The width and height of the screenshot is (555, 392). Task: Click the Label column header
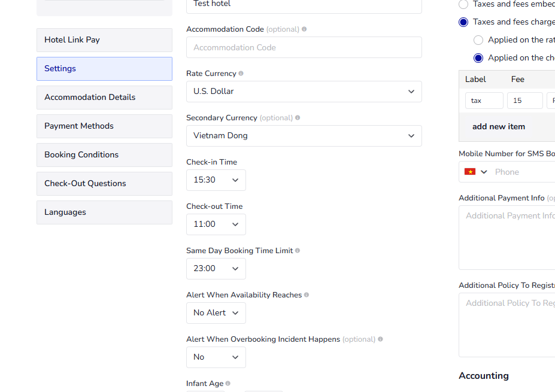(475, 79)
